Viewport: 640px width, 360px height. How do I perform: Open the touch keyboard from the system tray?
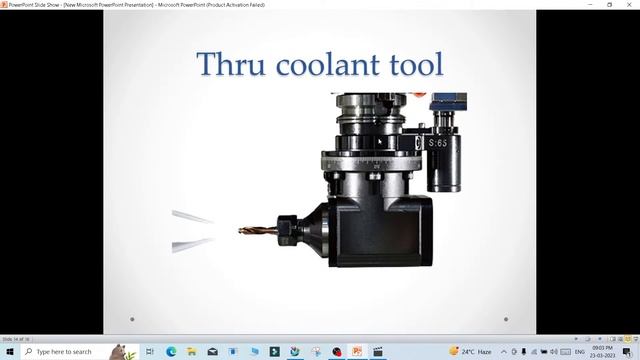pos(565,351)
